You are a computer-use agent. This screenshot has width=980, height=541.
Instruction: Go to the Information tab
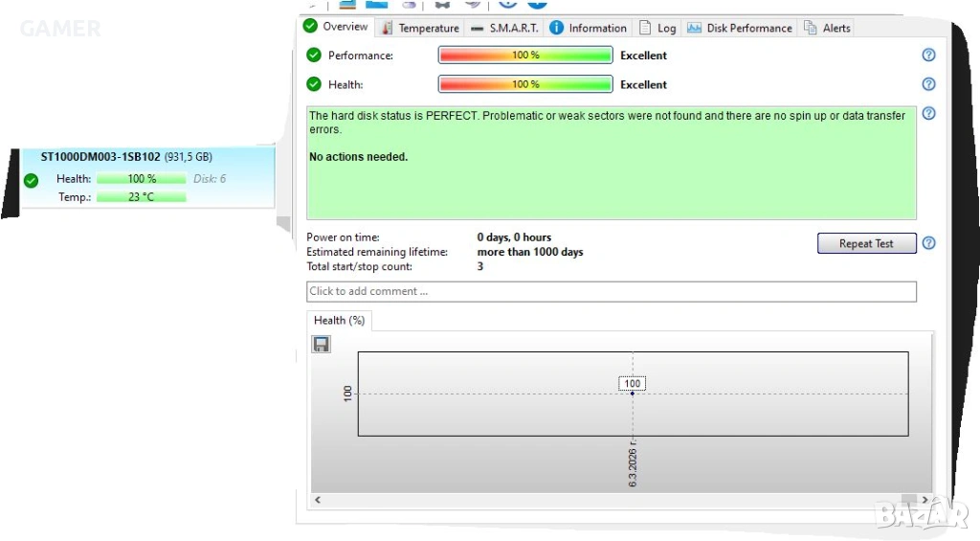tap(589, 28)
